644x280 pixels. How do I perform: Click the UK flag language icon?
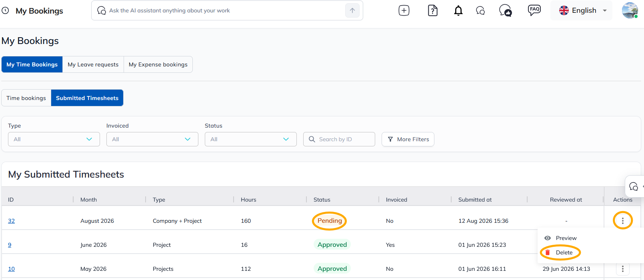click(564, 10)
